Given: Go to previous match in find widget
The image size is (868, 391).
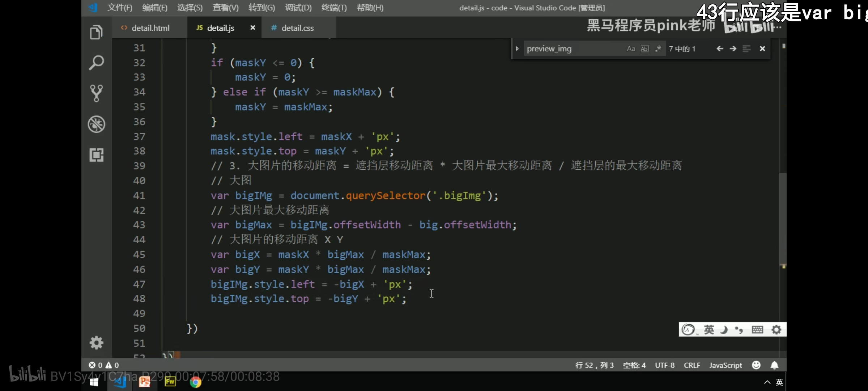Looking at the screenshot, I should (x=720, y=49).
